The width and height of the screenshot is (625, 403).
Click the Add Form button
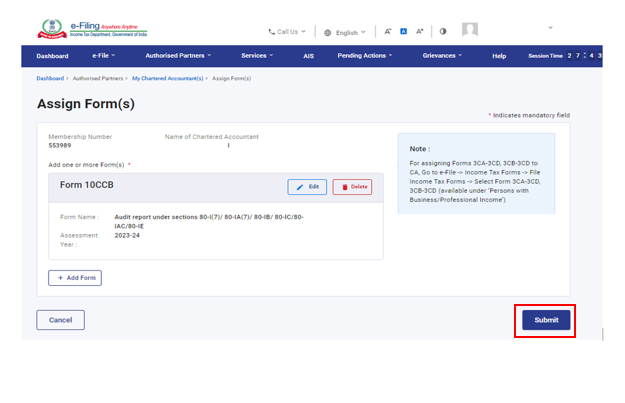pos(75,278)
